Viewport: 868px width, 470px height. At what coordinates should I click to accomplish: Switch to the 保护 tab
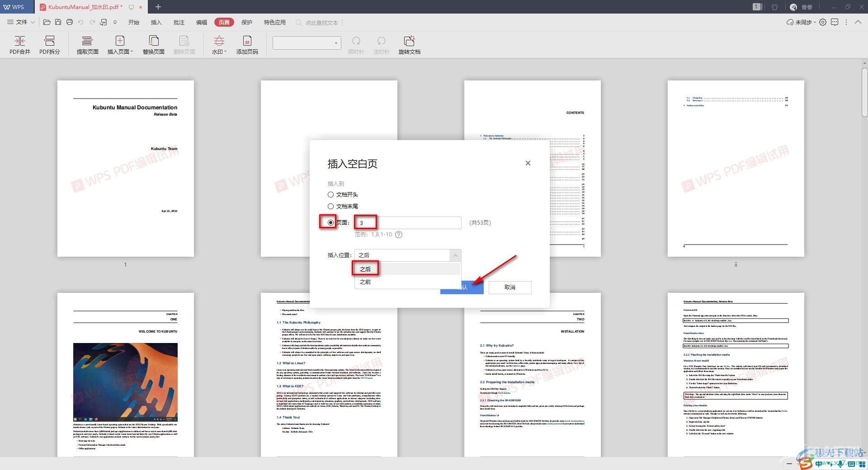tap(247, 22)
